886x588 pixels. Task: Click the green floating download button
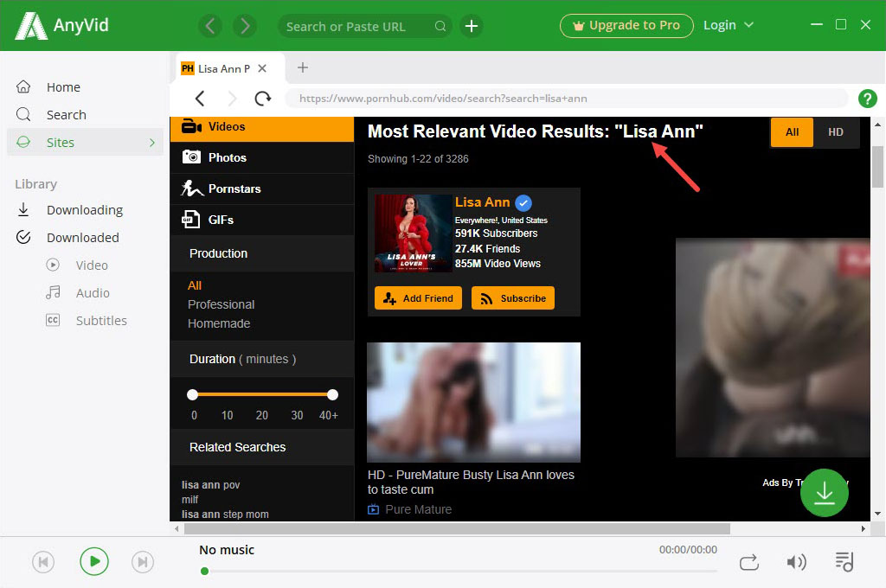(825, 493)
